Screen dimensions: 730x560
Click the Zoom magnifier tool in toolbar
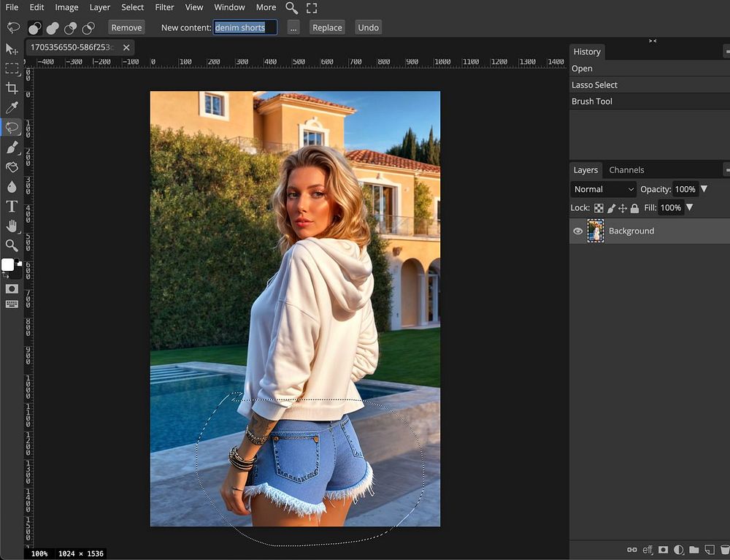[12, 246]
